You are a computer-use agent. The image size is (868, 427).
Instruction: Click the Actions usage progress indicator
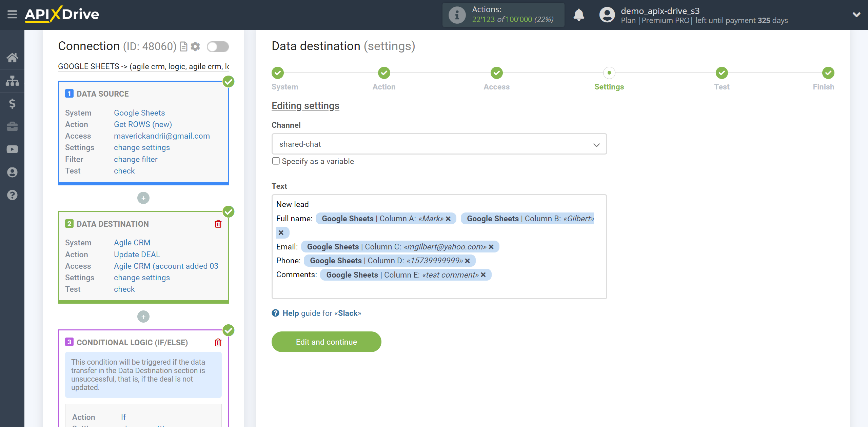[x=502, y=15]
